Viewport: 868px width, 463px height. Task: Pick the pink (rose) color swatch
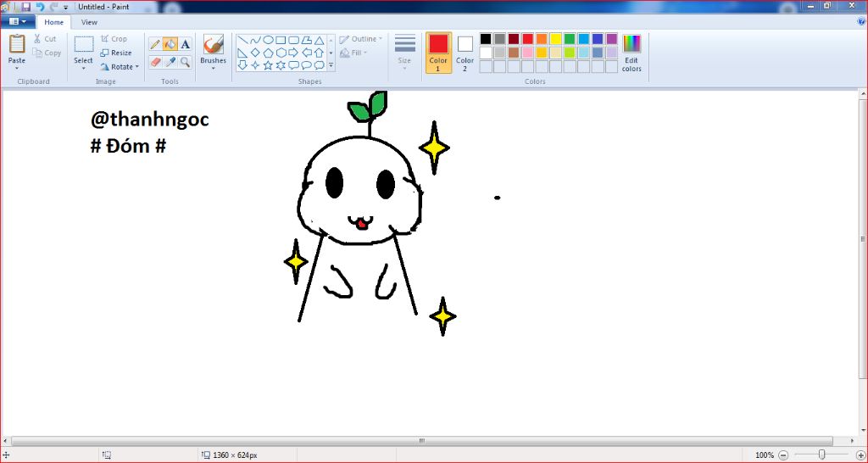527,53
